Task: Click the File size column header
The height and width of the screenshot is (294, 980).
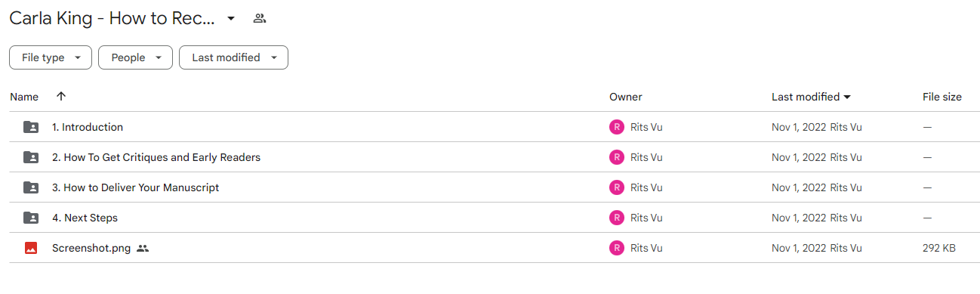Action: click(x=942, y=97)
